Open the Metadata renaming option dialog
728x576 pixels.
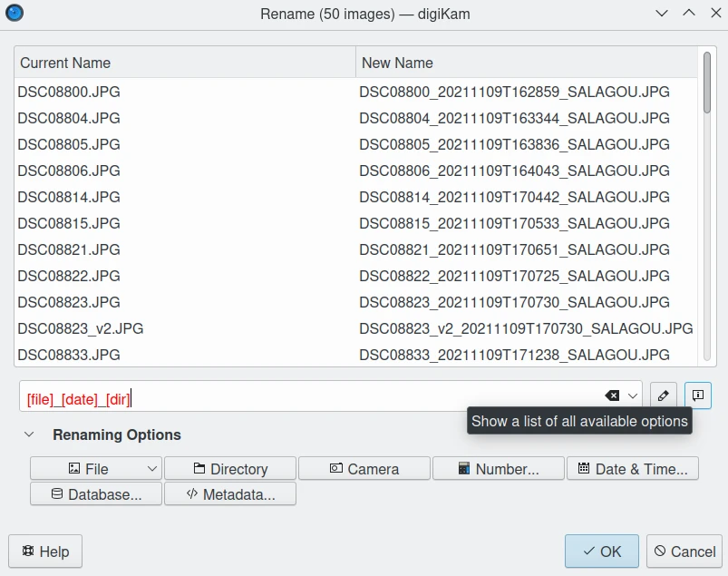tap(230, 494)
